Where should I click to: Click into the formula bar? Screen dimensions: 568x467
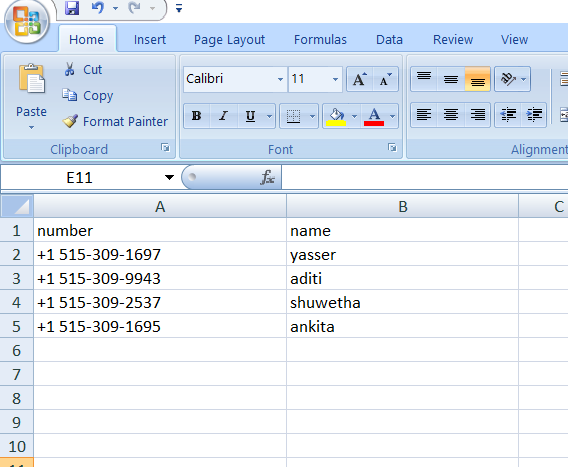[425, 177]
